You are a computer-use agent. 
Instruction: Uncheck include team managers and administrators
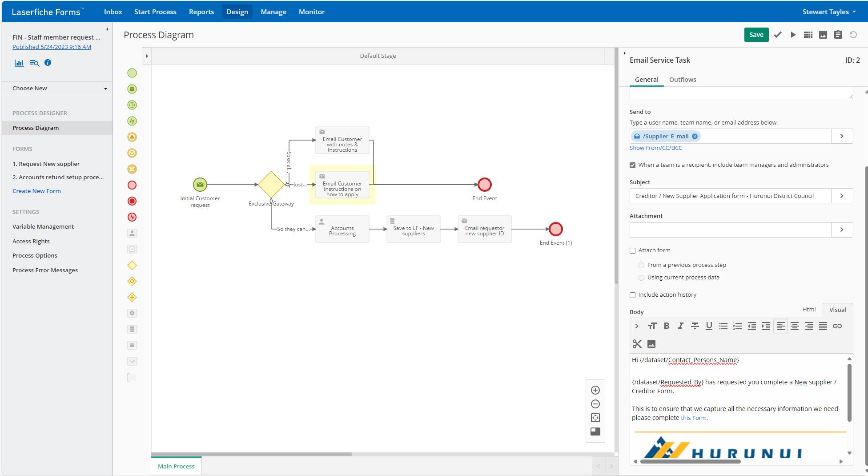coord(632,165)
